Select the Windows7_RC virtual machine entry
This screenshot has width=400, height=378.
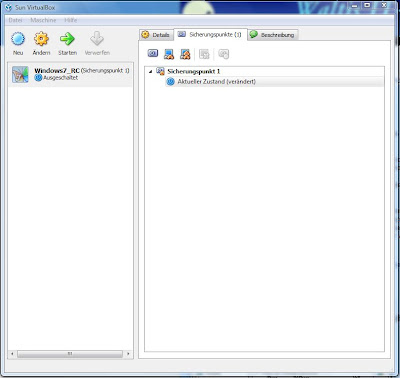pos(70,74)
